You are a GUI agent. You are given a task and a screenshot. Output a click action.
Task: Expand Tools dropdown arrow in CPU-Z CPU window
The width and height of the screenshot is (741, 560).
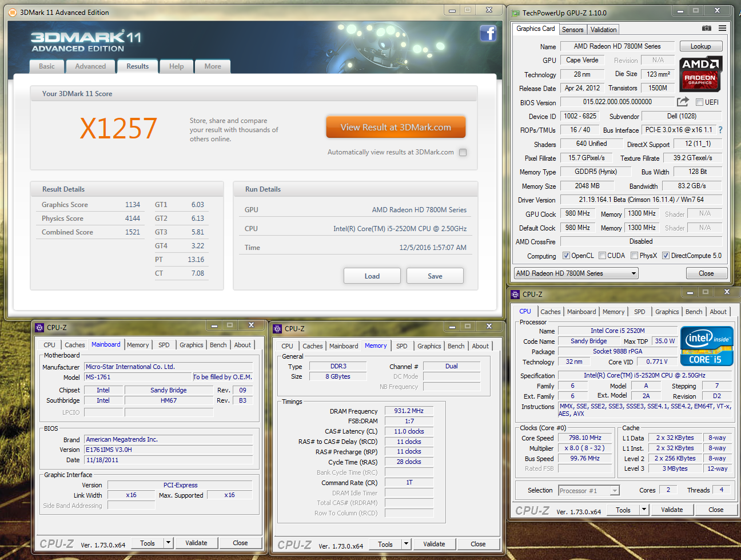click(644, 510)
